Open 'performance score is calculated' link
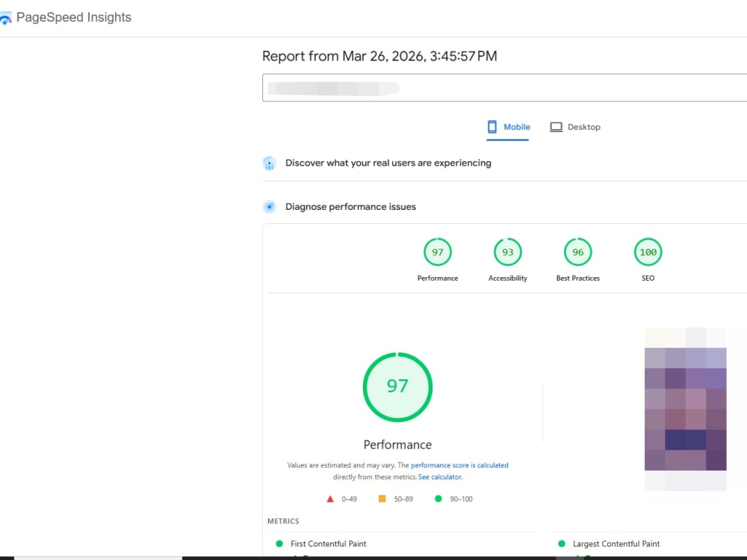This screenshot has height=560, width=747. click(x=459, y=465)
